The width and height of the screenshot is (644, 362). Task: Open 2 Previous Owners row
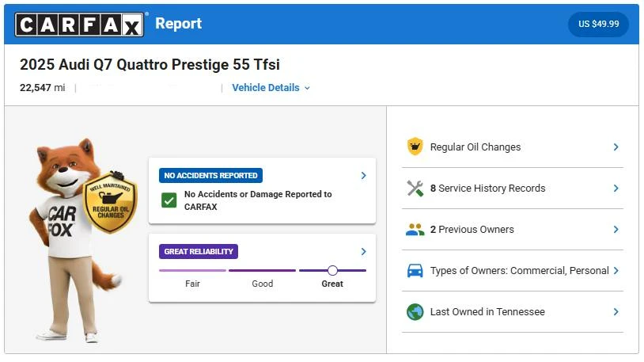point(513,229)
